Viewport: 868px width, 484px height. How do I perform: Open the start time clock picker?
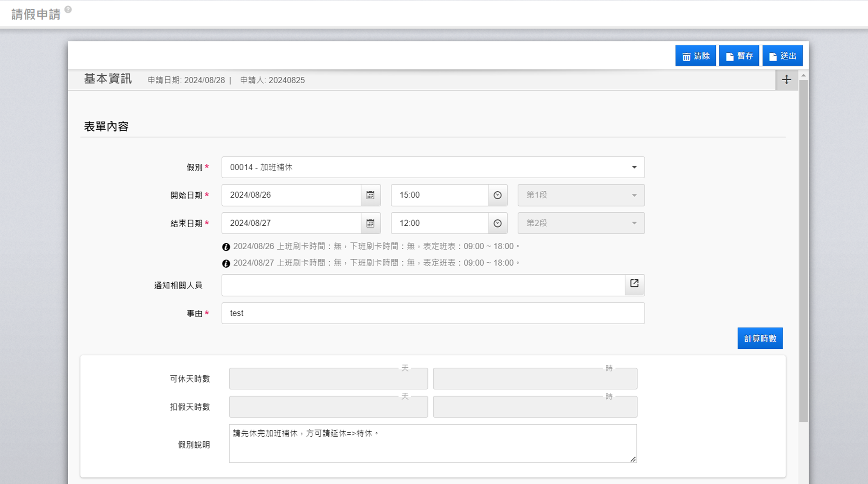point(498,195)
